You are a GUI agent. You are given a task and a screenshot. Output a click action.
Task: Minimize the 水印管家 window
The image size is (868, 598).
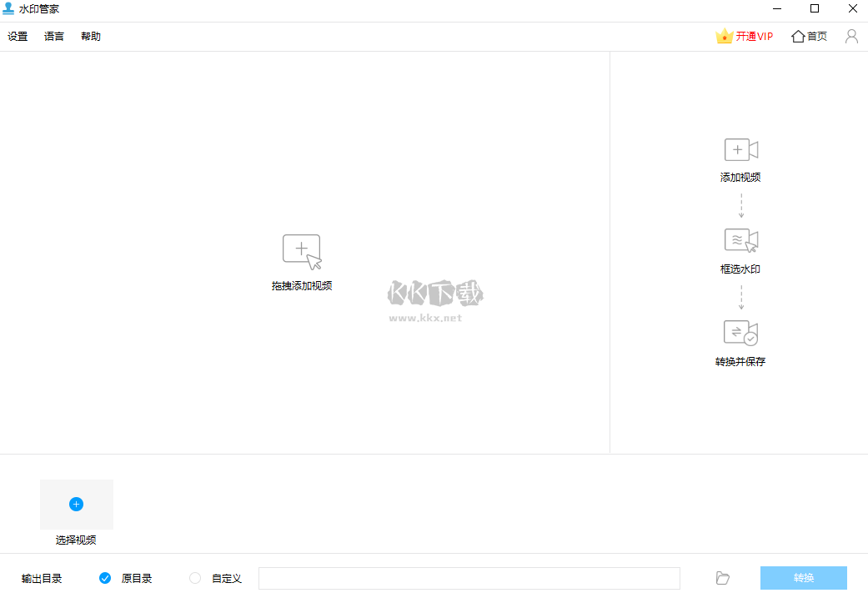[x=777, y=8]
